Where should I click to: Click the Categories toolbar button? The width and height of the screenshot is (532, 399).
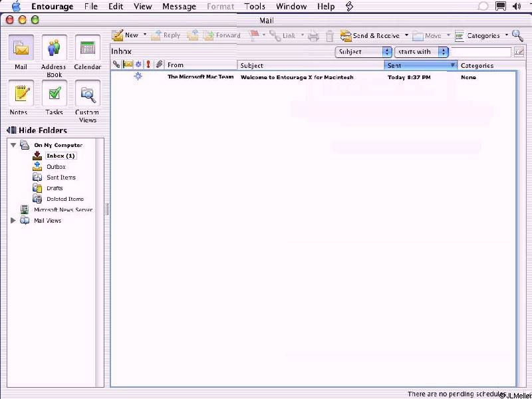pyautogui.click(x=477, y=36)
